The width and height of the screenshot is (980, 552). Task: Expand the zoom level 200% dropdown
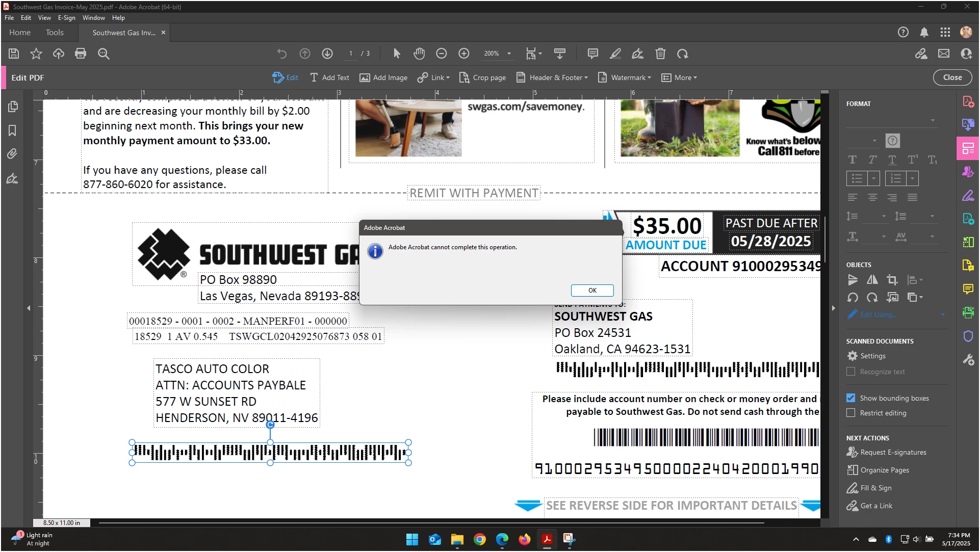pos(509,54)
